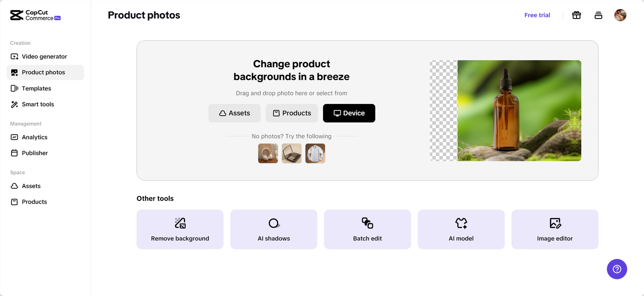The width and height of the screenshot is (644, 296).
Task: Launch the AI shadows tool
Action: (274, 229)
